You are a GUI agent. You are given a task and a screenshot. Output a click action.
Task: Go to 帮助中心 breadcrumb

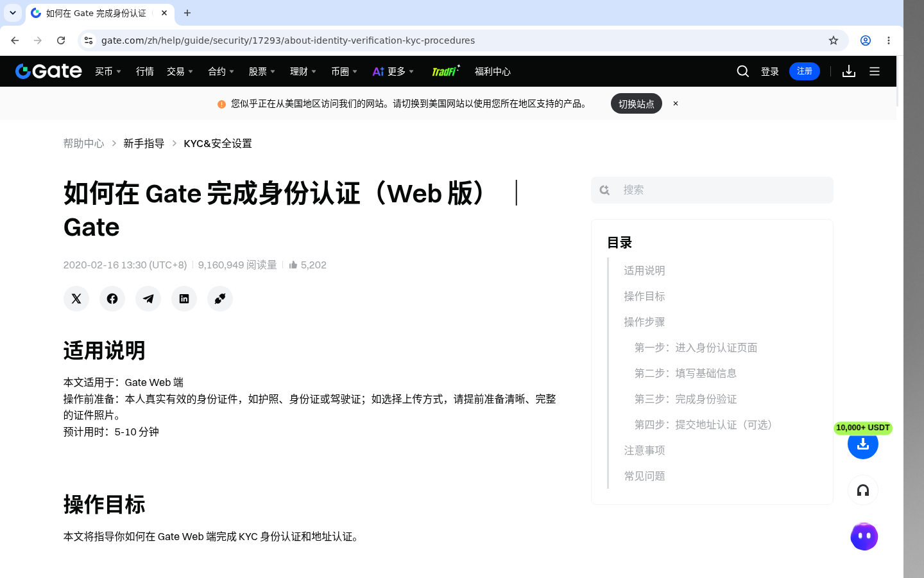point(83,143)
